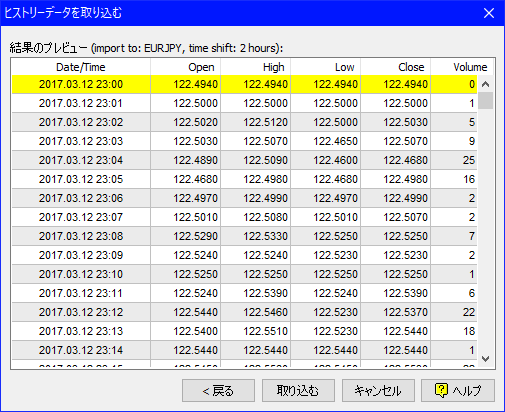This screenshot has height=412, width=505.
Task: Click the Open column header
Action: point(185,67)
